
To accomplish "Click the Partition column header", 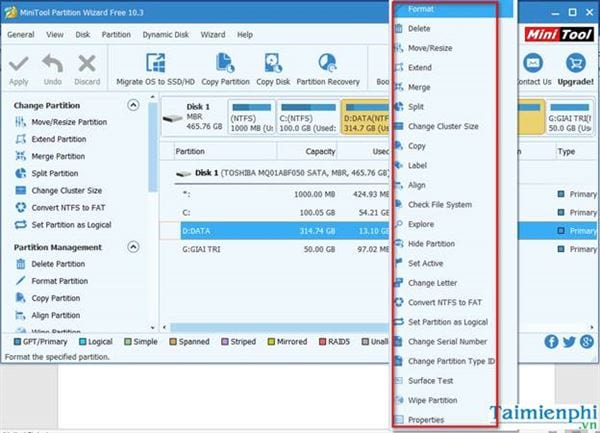I will tap(225, 151).
